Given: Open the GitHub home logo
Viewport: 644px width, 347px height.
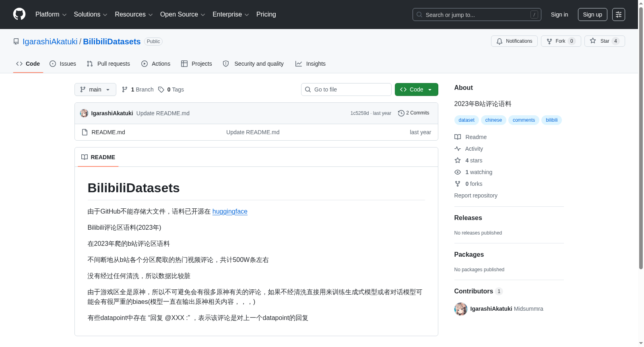Looking at the screenshot, I should coord(19,14).
